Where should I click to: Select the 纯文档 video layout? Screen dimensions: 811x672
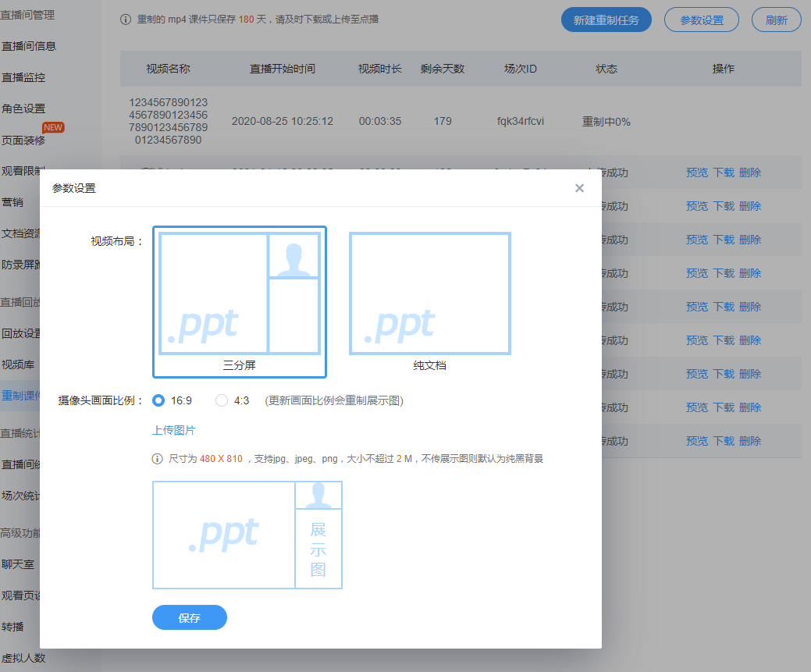click(x=430, y=302)
